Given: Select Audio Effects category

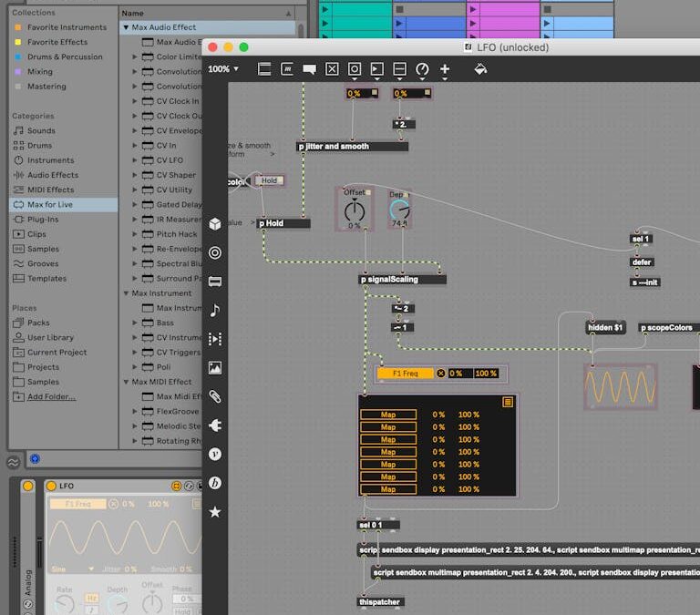Looking at the screenshot, I should pyautogui.click(x=52, y=175).
